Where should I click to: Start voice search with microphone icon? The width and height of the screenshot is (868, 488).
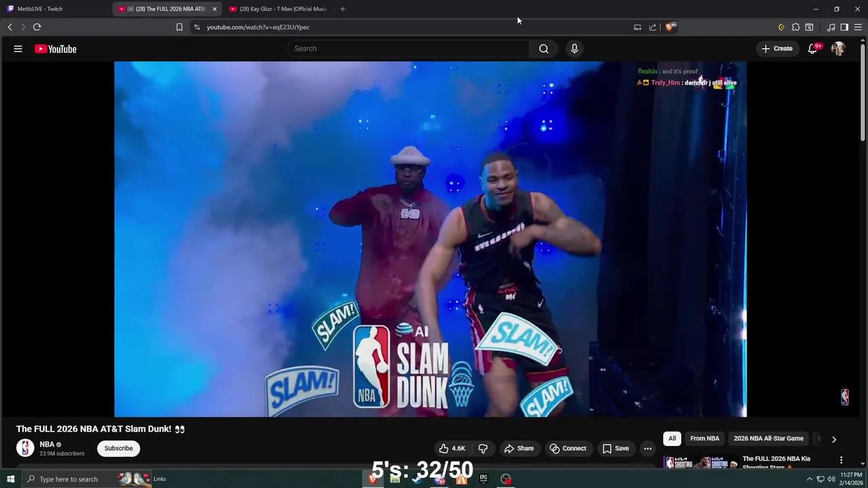click(x=574, y=49)
